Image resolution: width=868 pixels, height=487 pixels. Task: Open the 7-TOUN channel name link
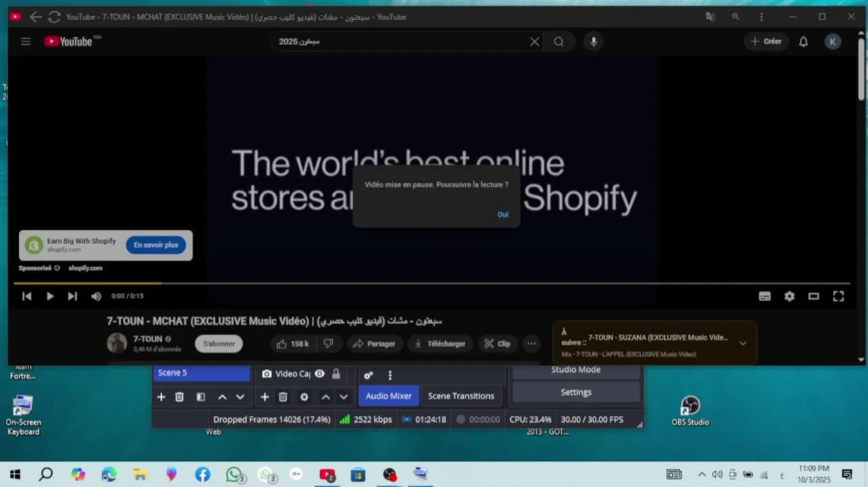pyautogui.click(x=147, y=339)
